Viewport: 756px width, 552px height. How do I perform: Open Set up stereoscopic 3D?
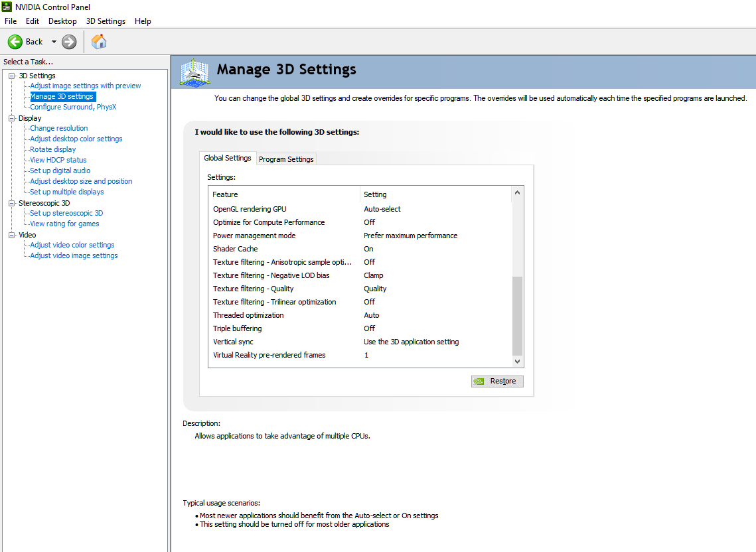(x=66, y=213)
